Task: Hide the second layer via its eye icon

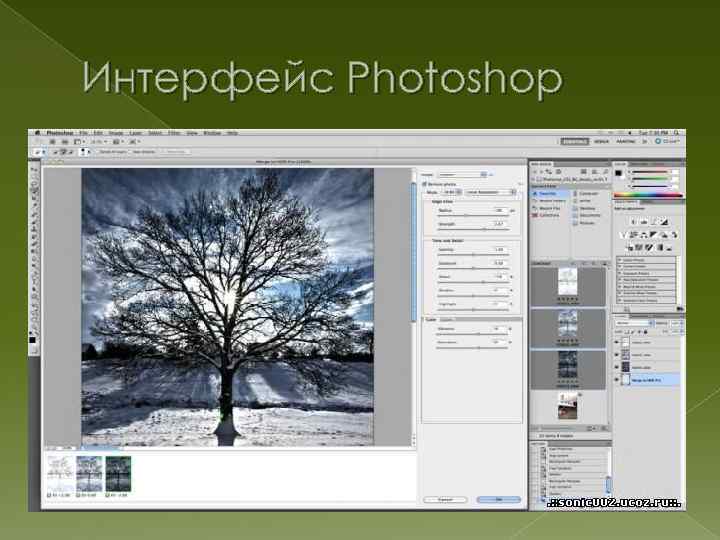Action: coord(617,354)
